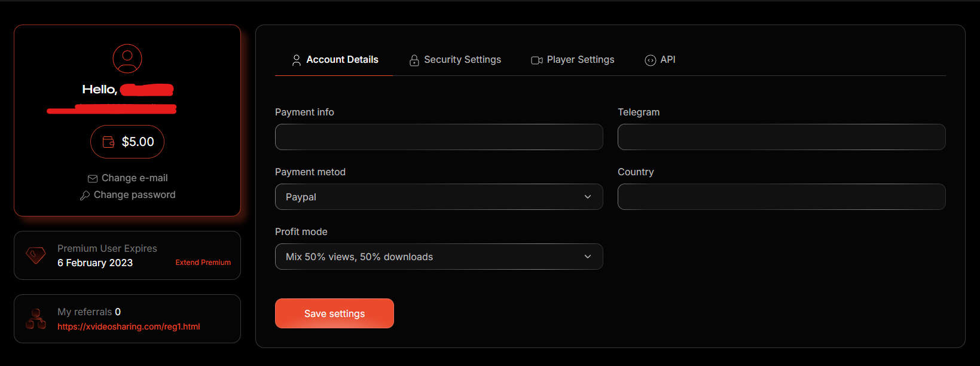Screen dimensions: 980x366
Task: Click the referrals network icon
Action: [36, 319]
